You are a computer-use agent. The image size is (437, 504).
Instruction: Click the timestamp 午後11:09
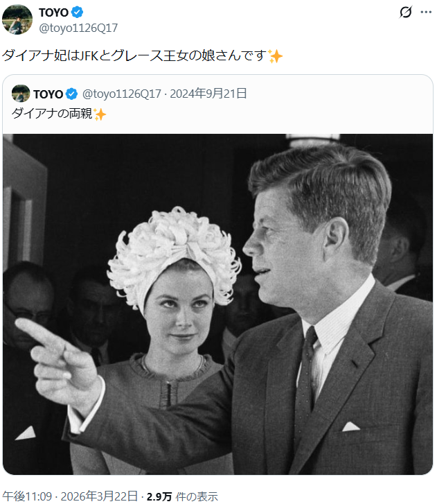[27, 496]
